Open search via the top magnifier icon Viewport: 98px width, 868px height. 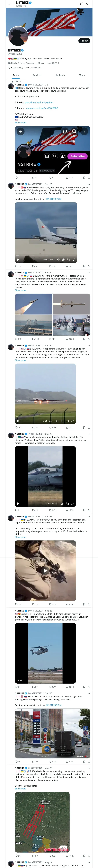[x=88, y=4]
